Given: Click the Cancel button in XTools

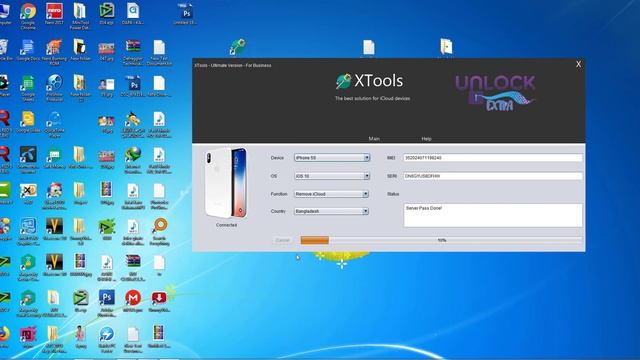Looking at the screenshot, I should (x=282, y=240).
